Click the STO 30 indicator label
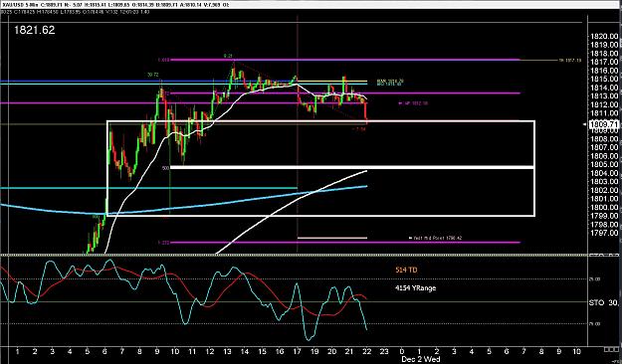This screenshot has width=622, height=364. 604,302
